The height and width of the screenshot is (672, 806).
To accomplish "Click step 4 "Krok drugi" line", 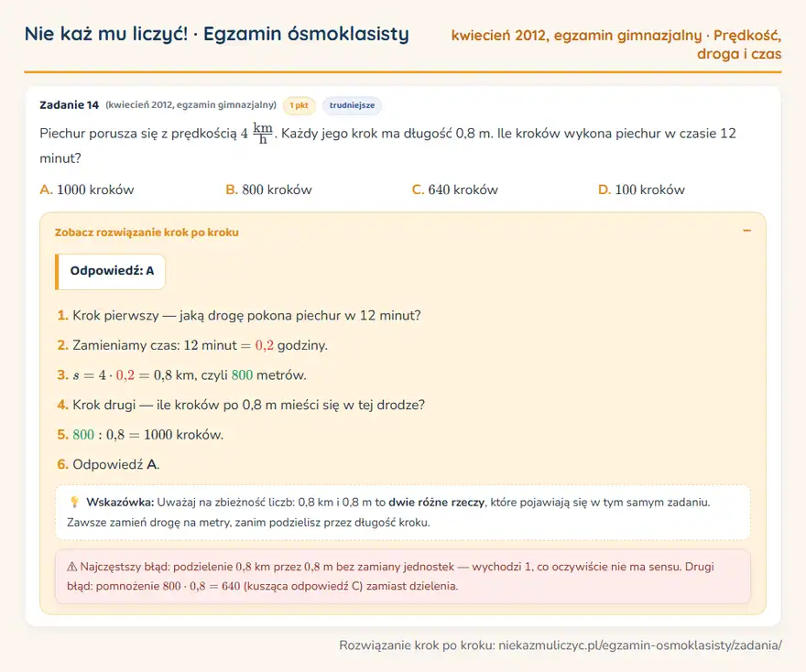I will pos(241,405).
